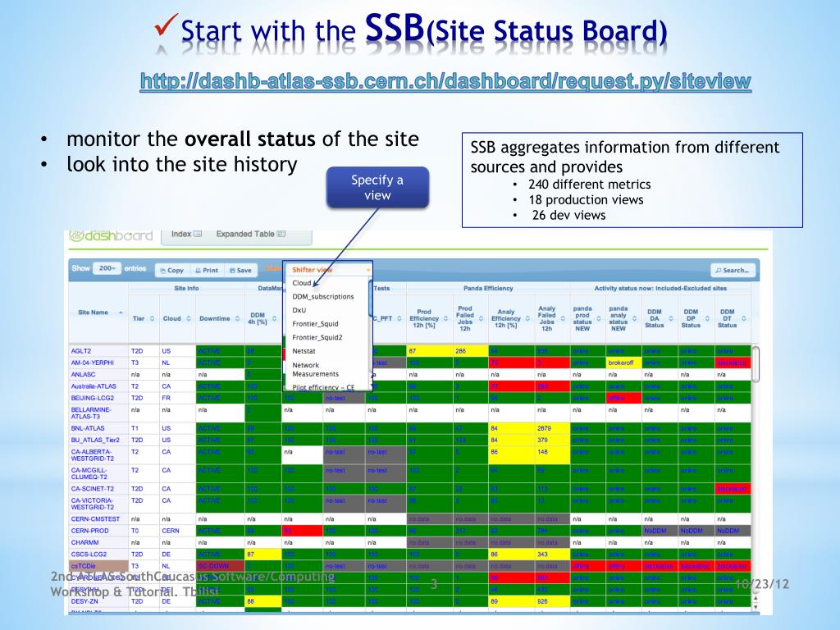The height and width of the screenshot is (630, 840).
Task: Open the DESY-ZN site link
Action: [x=84, y=601]
